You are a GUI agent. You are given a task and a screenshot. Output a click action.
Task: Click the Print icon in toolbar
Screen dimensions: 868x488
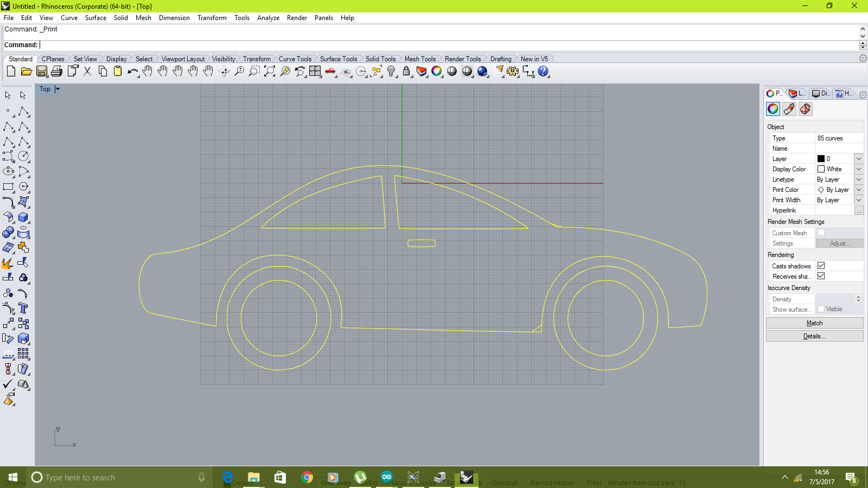click(x=56, y=71)
